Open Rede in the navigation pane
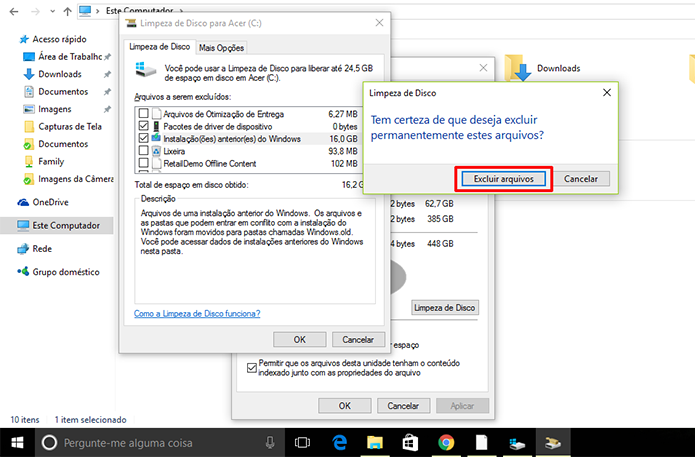 pyautogui.click(x=42, y=249)
